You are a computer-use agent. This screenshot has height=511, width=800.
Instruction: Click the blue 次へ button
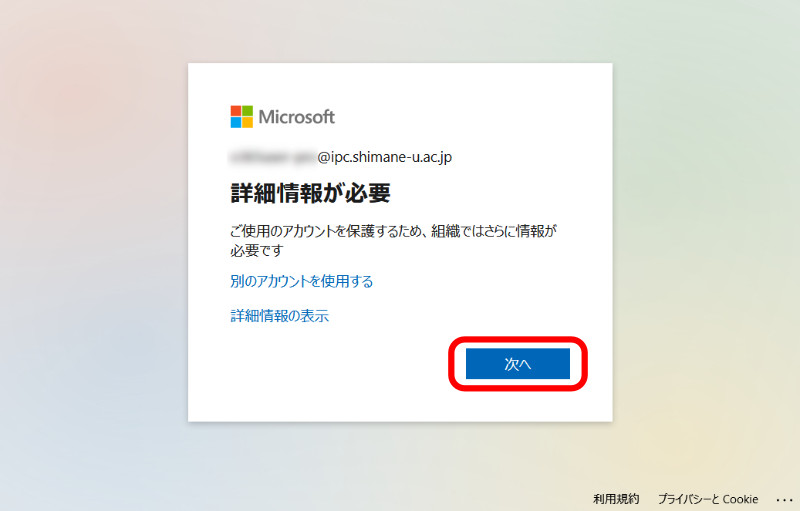[517, 364]
